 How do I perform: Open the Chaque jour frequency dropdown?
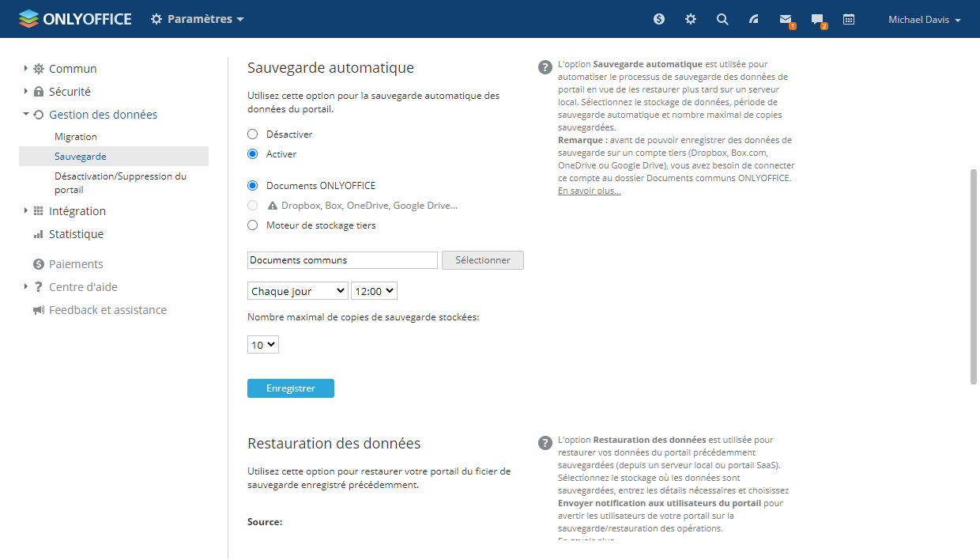click(x=298, y=291)
